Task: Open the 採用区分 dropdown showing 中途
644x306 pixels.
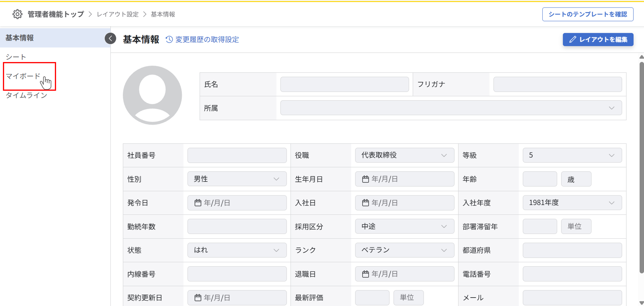Action: [x=405, y=226]
